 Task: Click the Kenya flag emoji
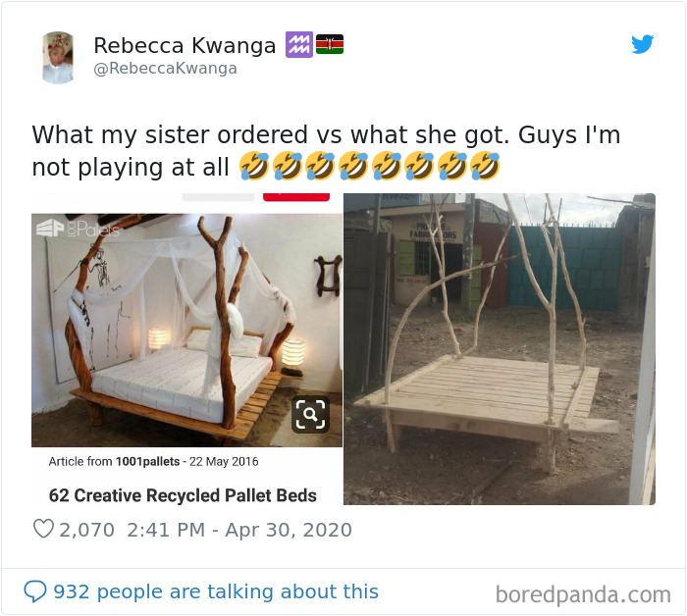click(330, 44)
